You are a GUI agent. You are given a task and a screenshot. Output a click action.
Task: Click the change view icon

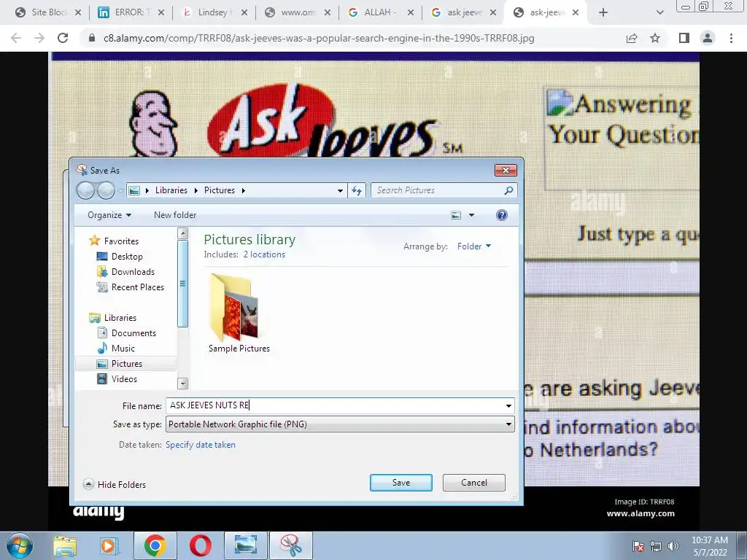[x=456, y=215]
